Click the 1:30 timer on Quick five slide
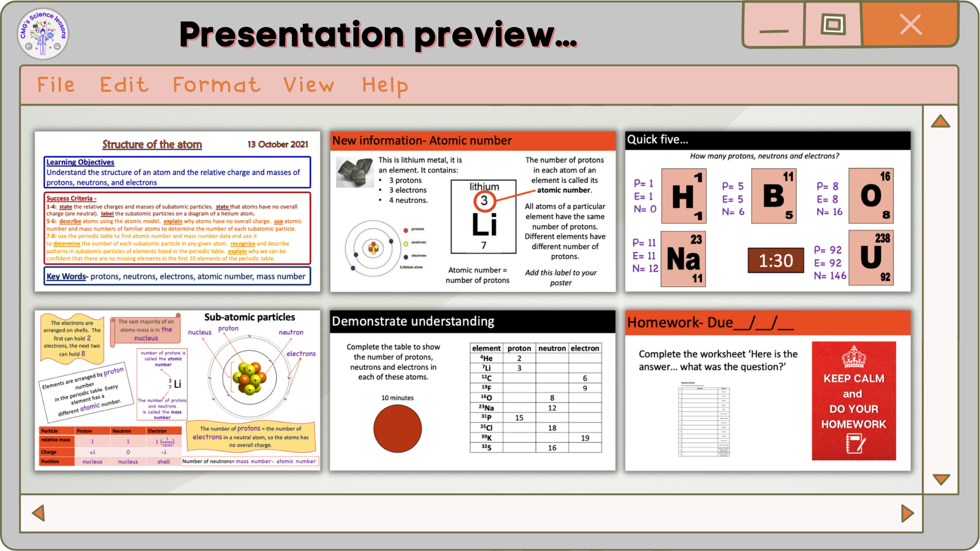Viewport: 980px width, 551px height. pos(775,261)
